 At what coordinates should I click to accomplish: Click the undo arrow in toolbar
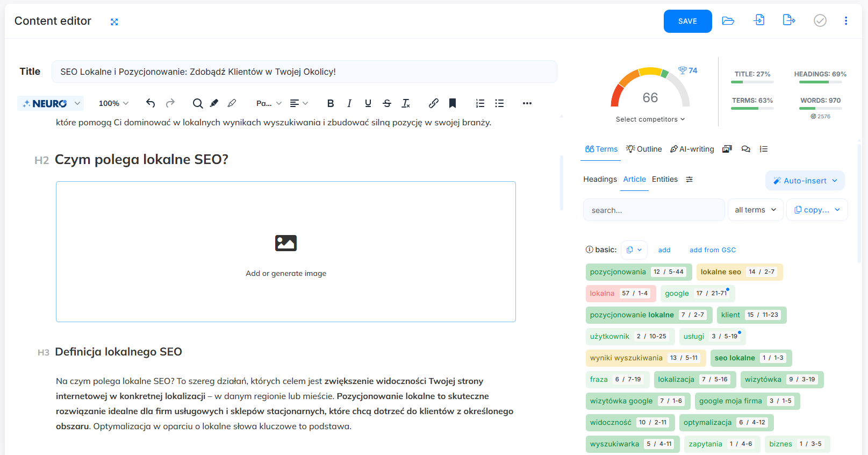[x=150, y=103]
